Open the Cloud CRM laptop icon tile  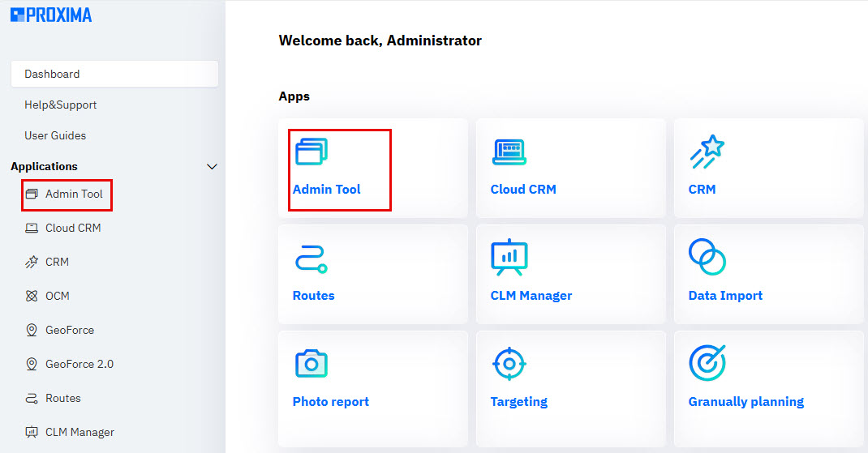point(509,152)
